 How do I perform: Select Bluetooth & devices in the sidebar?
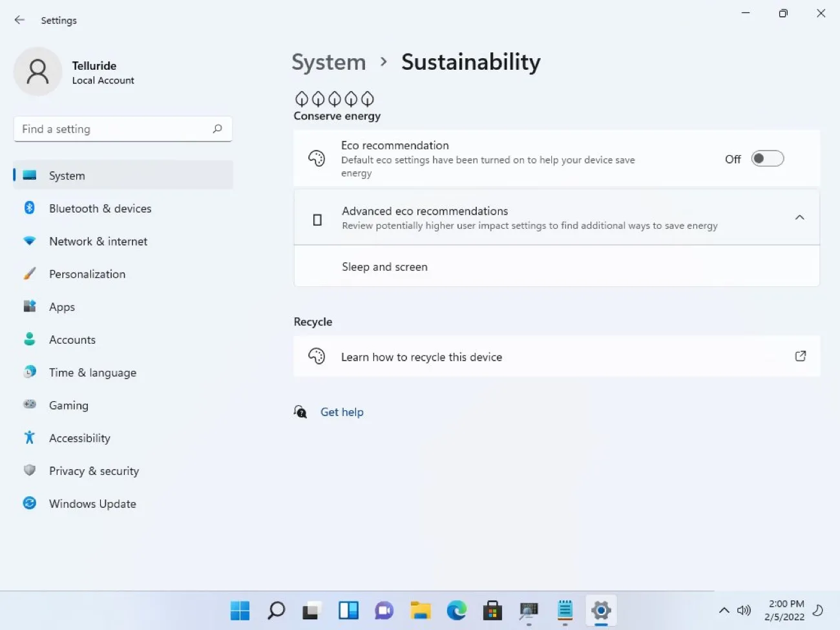click(100, 208)
